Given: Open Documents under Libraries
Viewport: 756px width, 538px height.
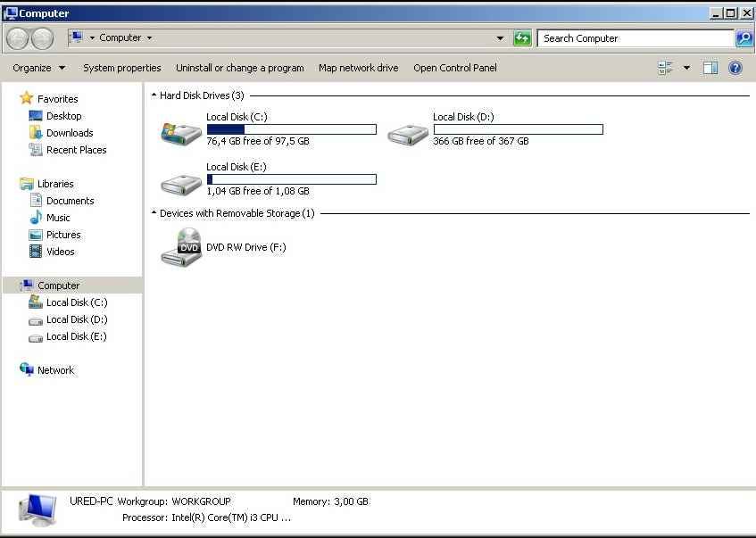Looking at the screenshot, I should pyautogui.click(x=70, y=201).
